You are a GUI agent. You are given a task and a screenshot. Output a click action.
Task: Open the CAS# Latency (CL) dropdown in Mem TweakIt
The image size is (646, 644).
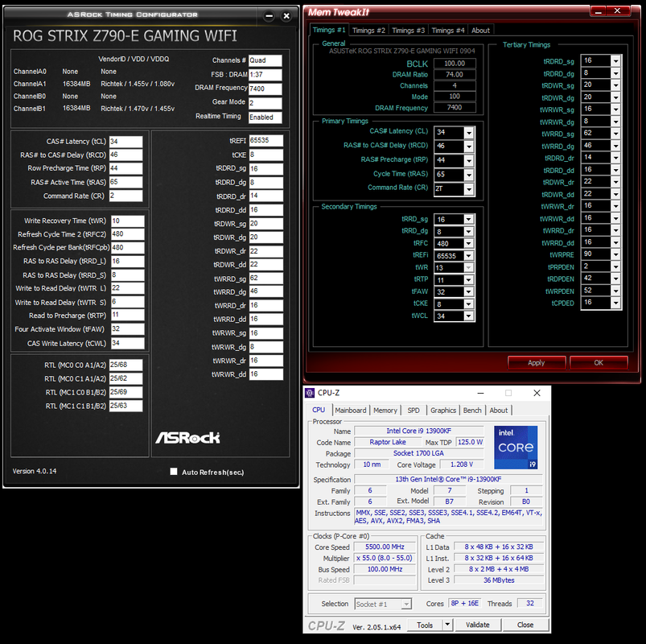(469, 133)
